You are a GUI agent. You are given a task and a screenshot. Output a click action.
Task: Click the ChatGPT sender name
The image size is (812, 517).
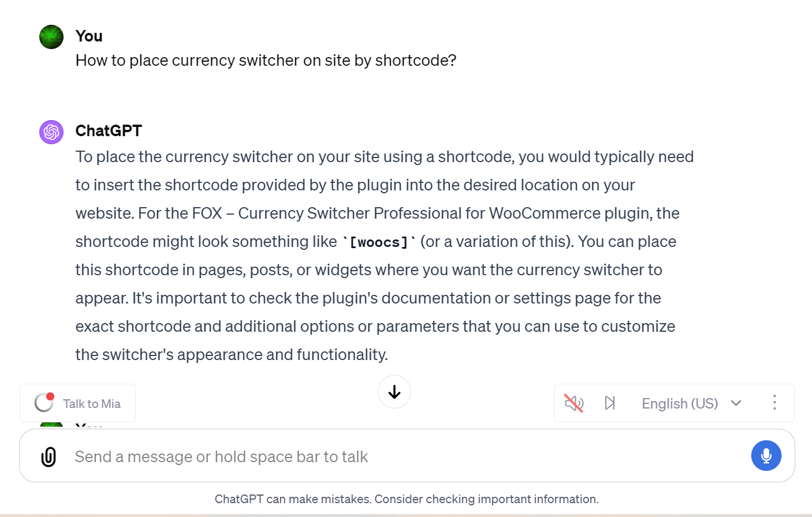109,131
